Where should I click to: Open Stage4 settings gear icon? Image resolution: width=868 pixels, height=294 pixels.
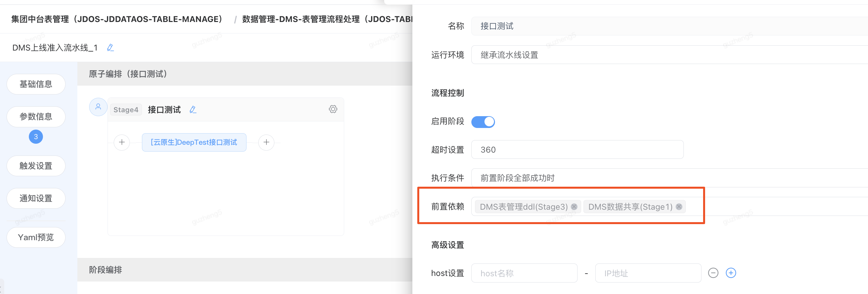pos(333,109)
